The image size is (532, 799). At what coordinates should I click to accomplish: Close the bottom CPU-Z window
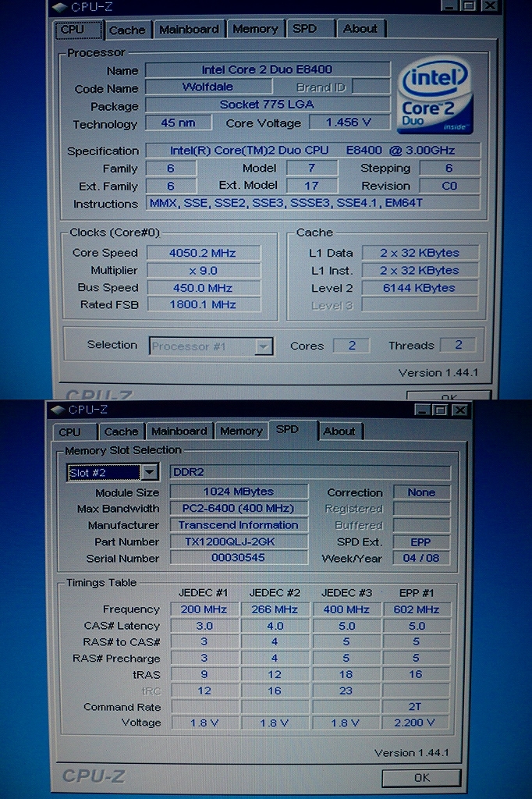[459, 410]
